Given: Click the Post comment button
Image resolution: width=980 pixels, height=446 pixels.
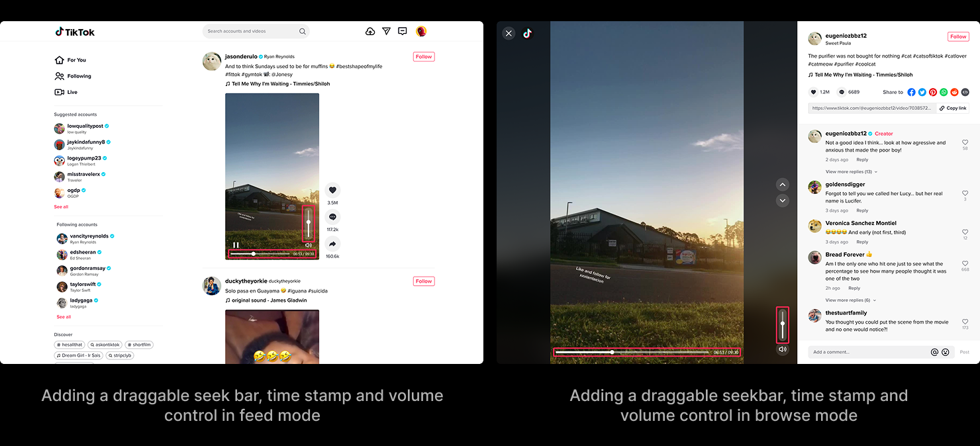Looking at the screenshot, I should [x=964, y=352].
